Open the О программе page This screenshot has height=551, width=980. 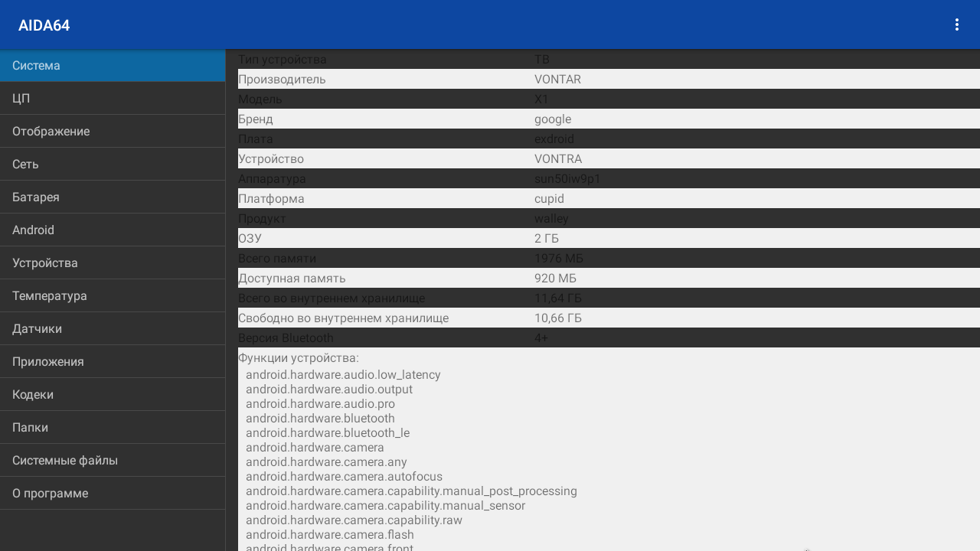[x=113, y=494]
